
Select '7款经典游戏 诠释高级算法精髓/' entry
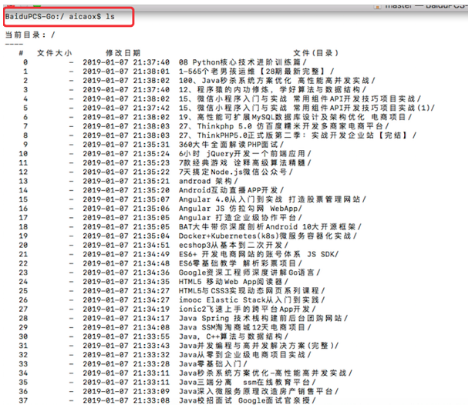245,163
